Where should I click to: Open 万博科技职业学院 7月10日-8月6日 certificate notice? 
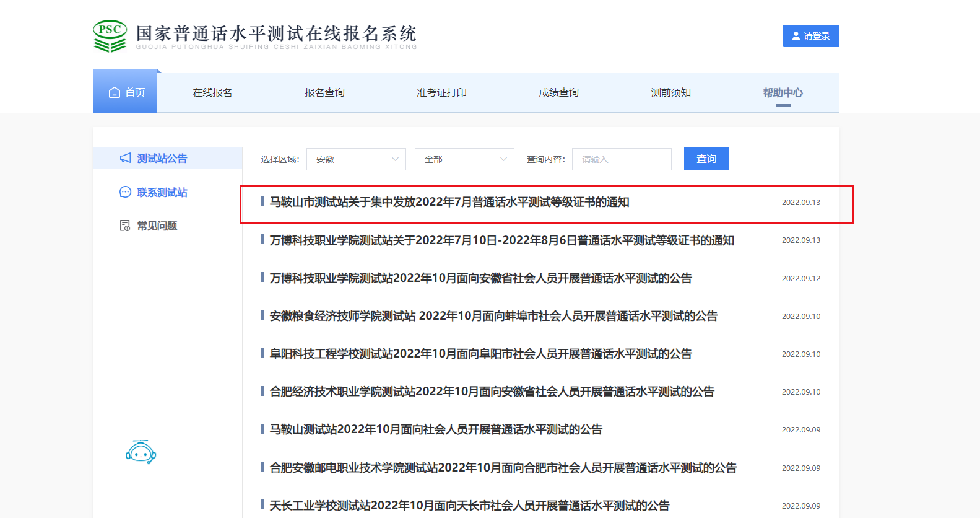502,240
